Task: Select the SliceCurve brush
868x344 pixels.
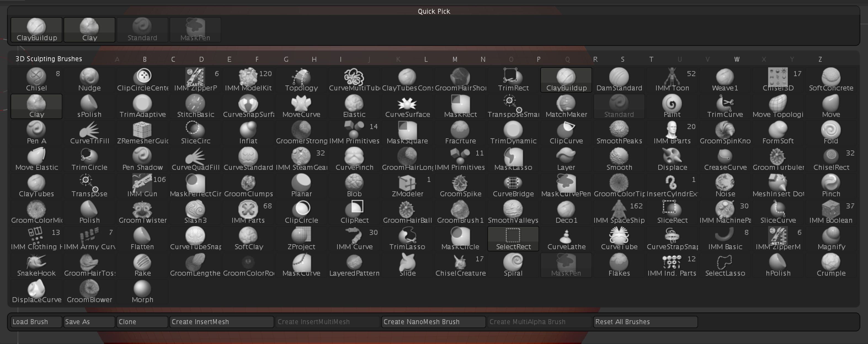Action: pos(778,213)
